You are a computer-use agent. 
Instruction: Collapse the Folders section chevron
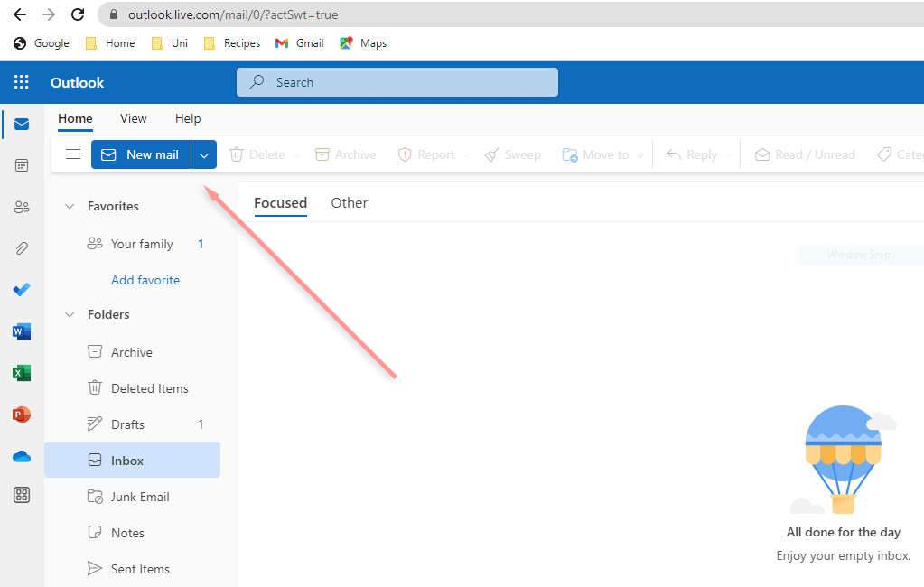pos(70,314)
